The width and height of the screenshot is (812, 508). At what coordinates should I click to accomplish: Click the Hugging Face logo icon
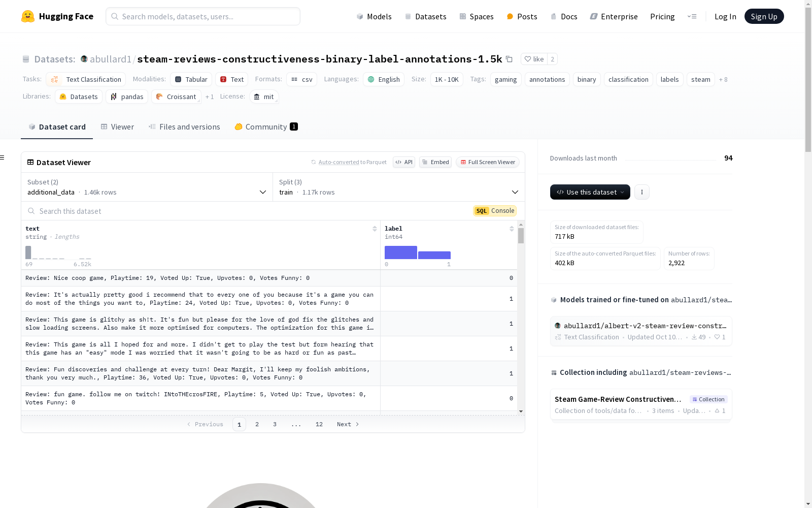point(28,16)
